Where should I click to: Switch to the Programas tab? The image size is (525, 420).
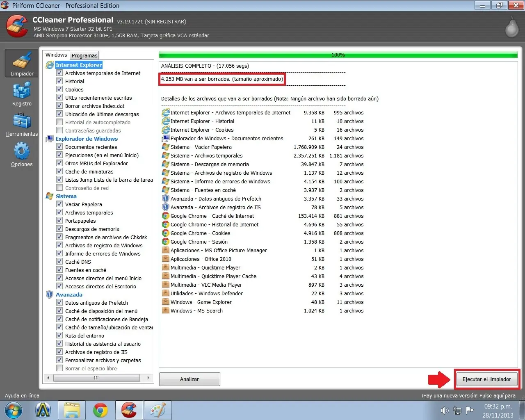(84, 55)
